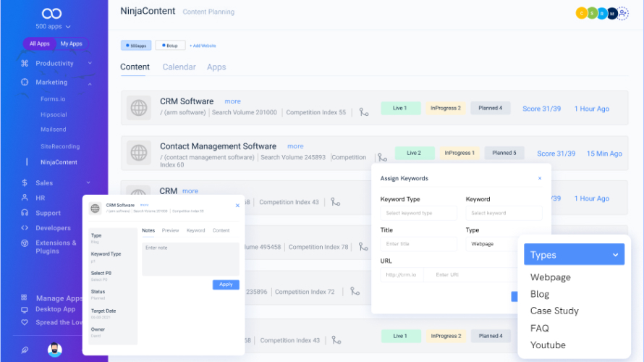
Task: Close the Assign Keywords dialog
Action: point(540,178)
